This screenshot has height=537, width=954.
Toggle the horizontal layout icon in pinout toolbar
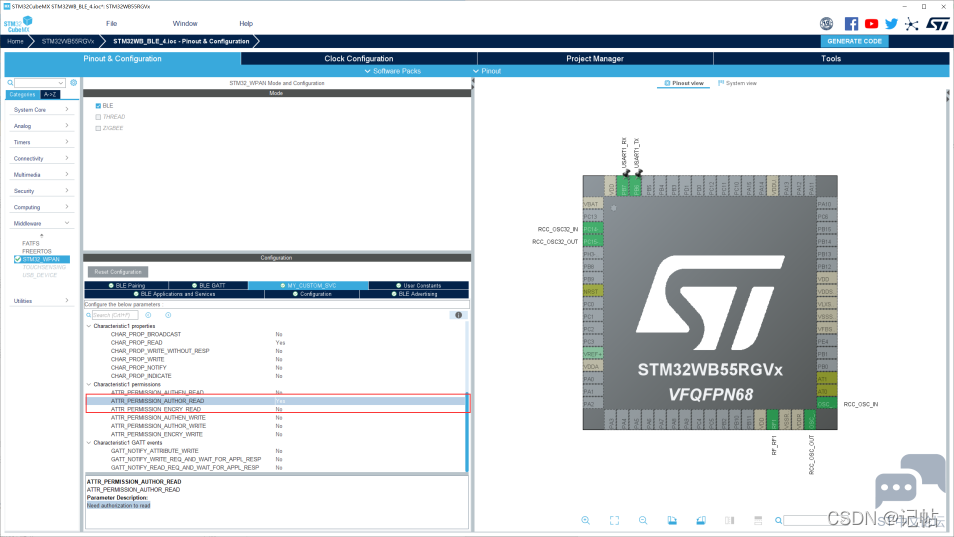tap(758, 521)
